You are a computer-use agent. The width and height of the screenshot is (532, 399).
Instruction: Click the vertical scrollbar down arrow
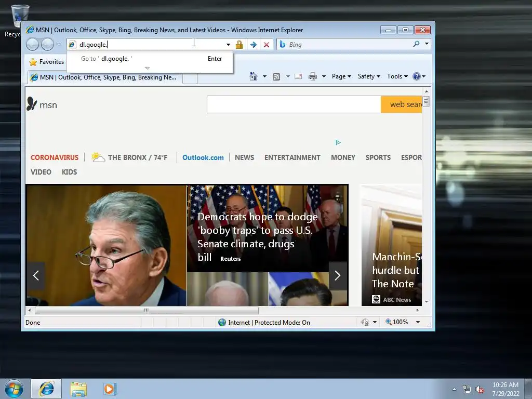[427, 301]
